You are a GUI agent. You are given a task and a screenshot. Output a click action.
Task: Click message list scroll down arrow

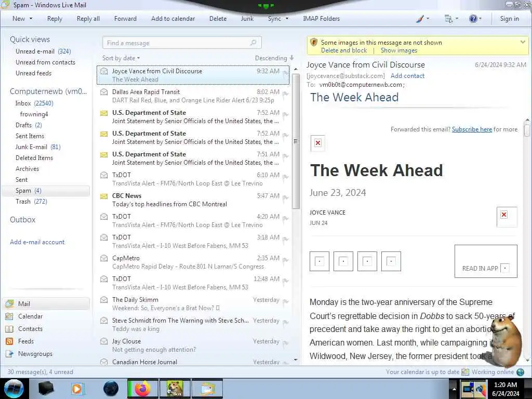point(296,360)
